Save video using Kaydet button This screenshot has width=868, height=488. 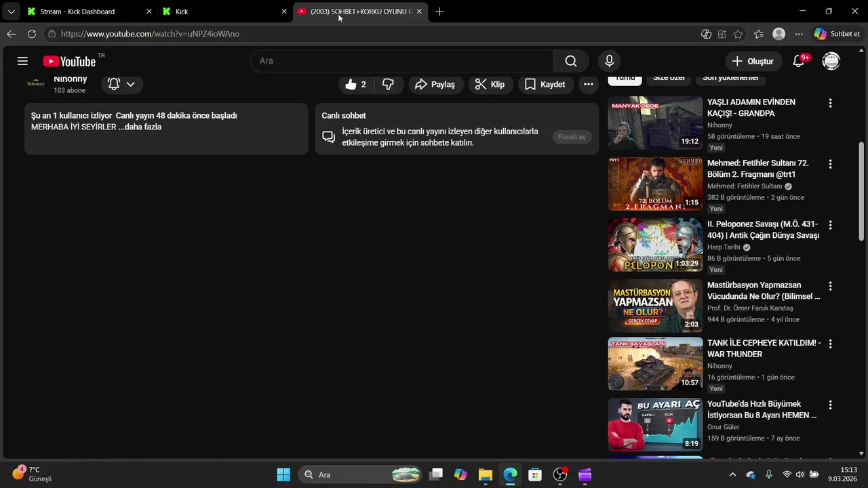pyautogui.click(x=545, y=84)
